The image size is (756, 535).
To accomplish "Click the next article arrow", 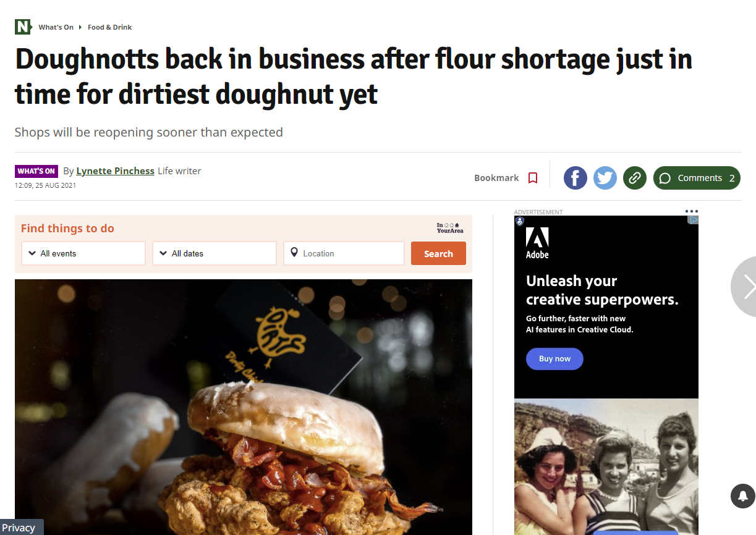I will (x=745, y=286).
